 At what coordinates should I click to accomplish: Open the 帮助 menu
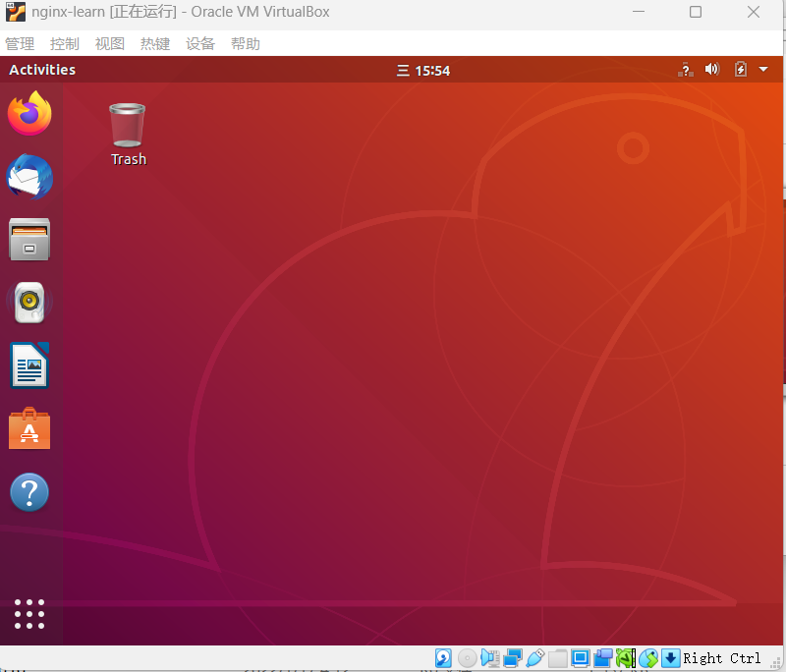coord(245,44)
